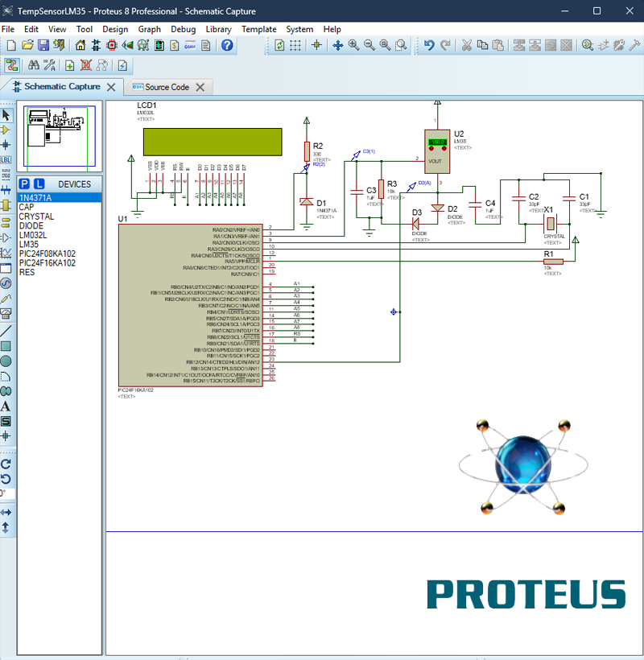Redraw the display with the refresh icon
Image resolution: width=644 pixels, height=660 pixels.
(279, 45)
